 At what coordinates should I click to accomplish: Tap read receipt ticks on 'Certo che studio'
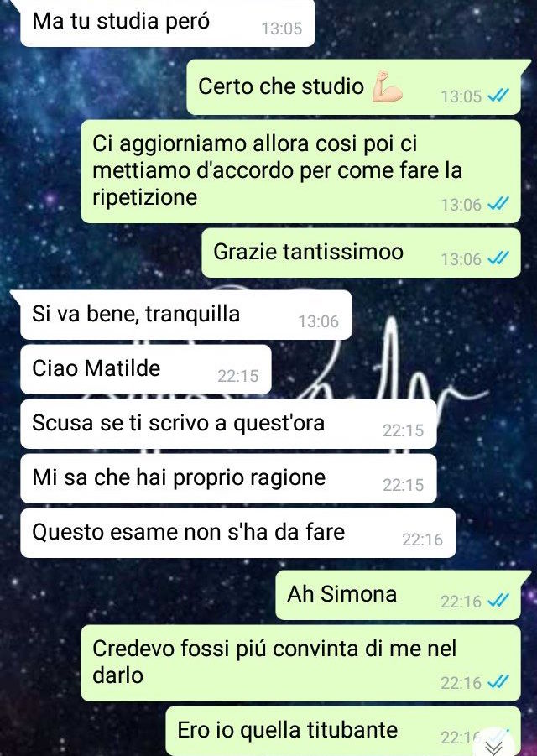click(x=498, y=96)
